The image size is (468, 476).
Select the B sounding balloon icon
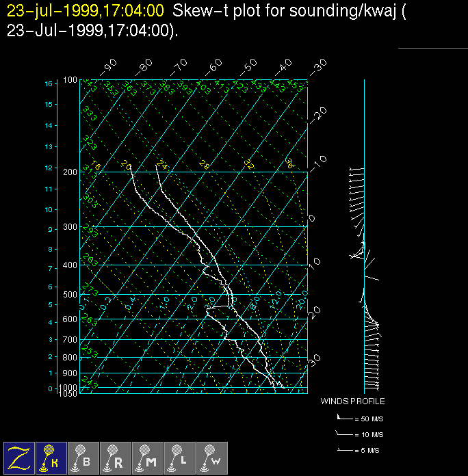pos(83,458)
